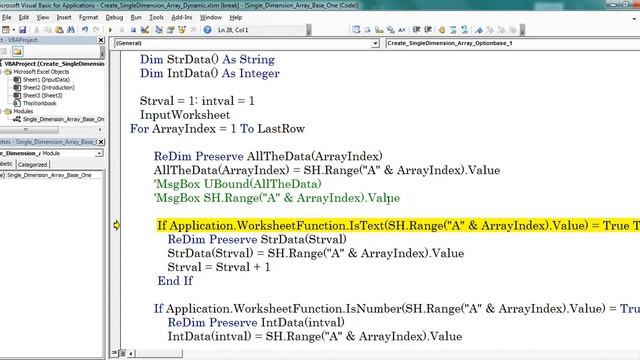The height and width of the screenshot is (360, 640).
Task: Switch to the Alphabetic properties tab
Action: coord(7,164)
